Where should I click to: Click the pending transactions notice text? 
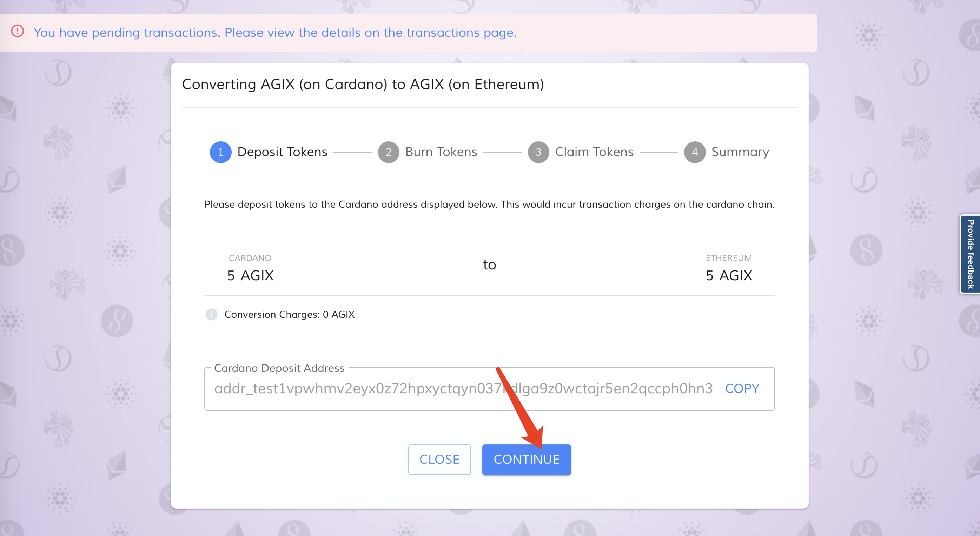275,33
